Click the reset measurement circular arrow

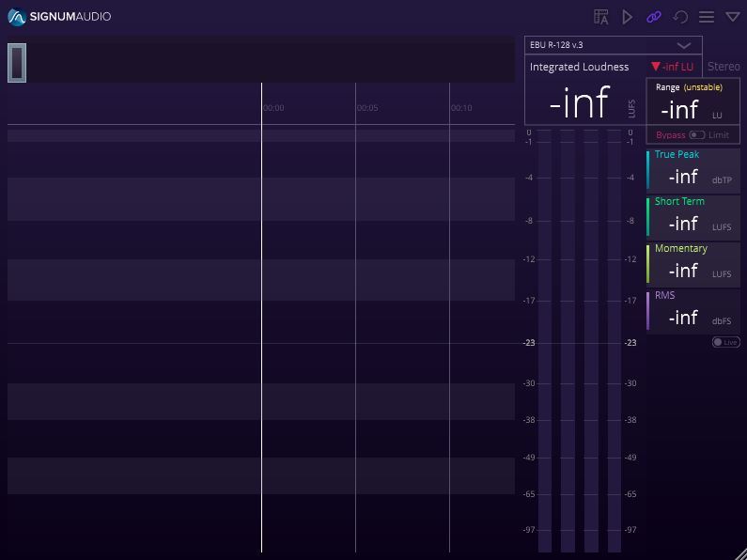680,17
